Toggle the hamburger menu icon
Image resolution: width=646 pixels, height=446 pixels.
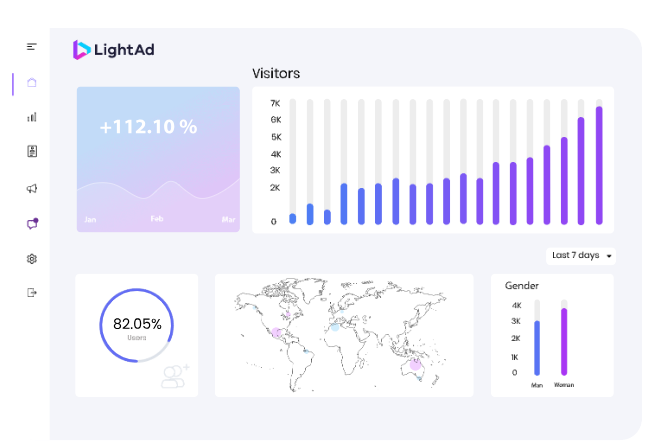click(32, 46)
